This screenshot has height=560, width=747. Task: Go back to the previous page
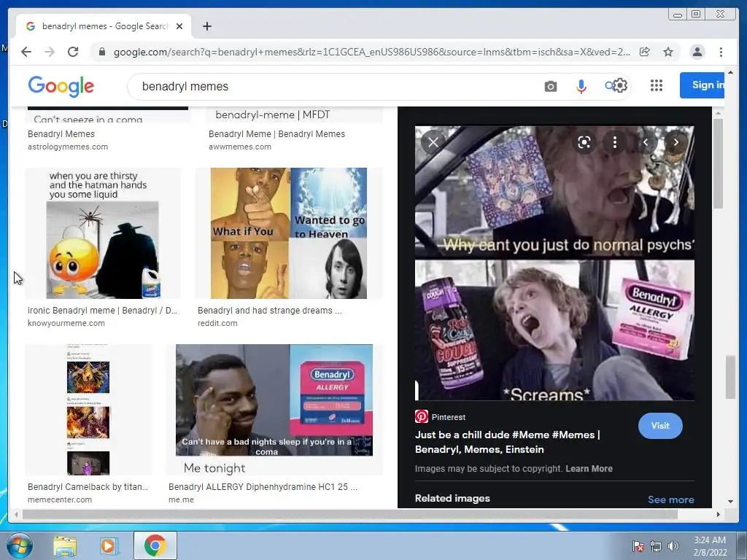click(x=26, y=52)
